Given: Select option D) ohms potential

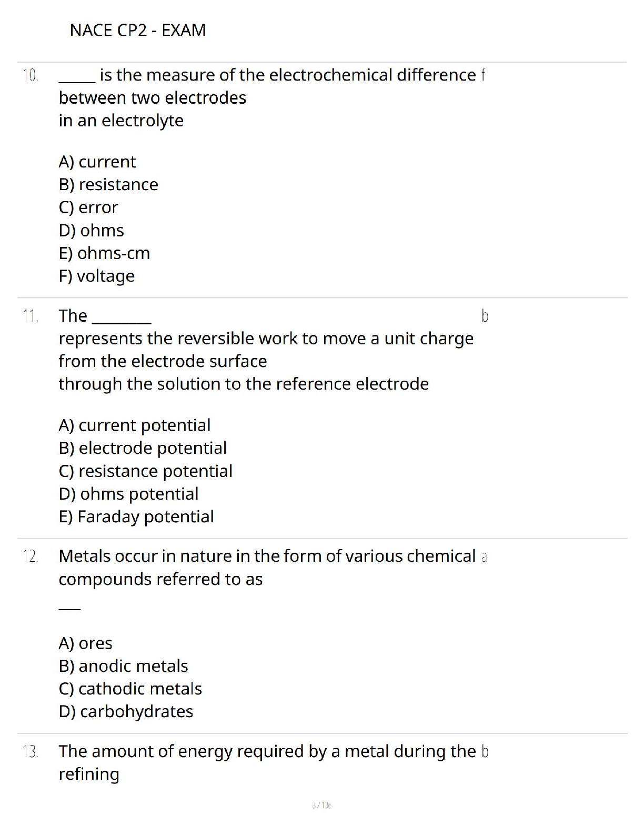Looking at the screenshot, I should 129,494.
